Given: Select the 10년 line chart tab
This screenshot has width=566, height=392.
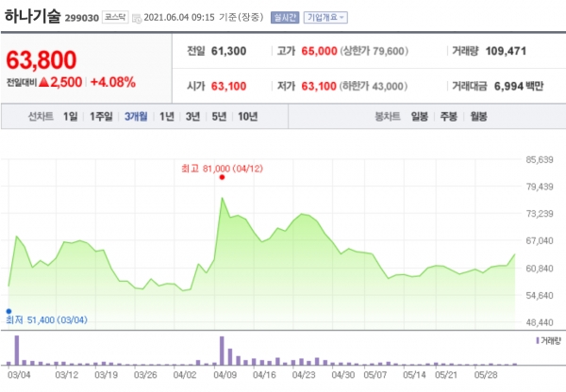Looking at the screenshot, I should coord(247,117).
